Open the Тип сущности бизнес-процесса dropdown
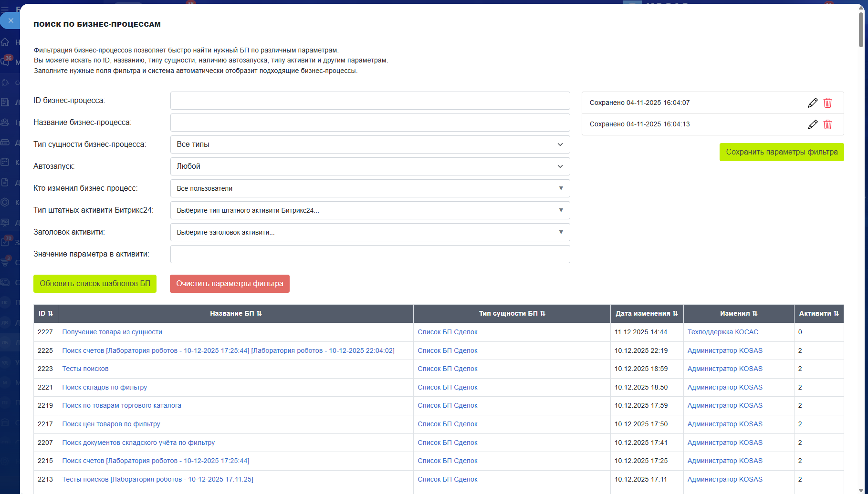The height and width of the screenshot is (494, 868). pyautogui.click(x=370, y=144)
